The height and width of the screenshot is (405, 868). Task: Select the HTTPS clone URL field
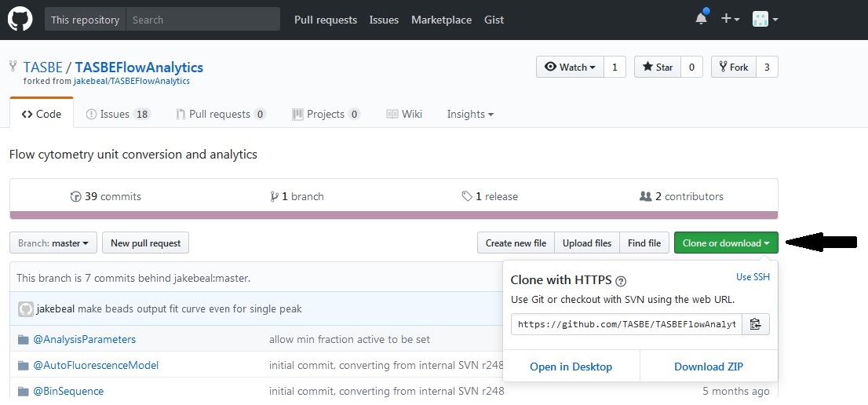click(x=626, y=324)
